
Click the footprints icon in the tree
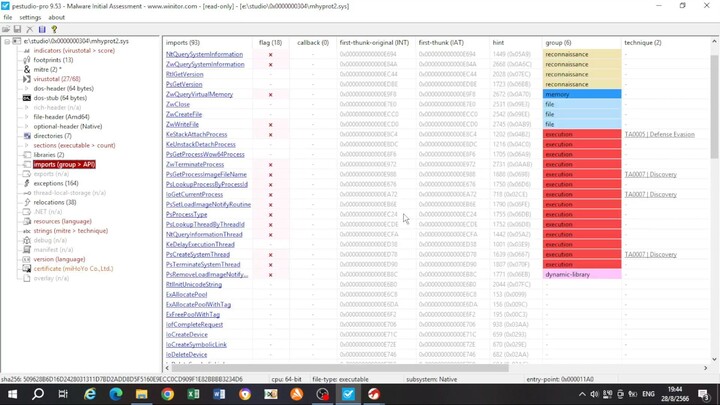pos(27,60)
